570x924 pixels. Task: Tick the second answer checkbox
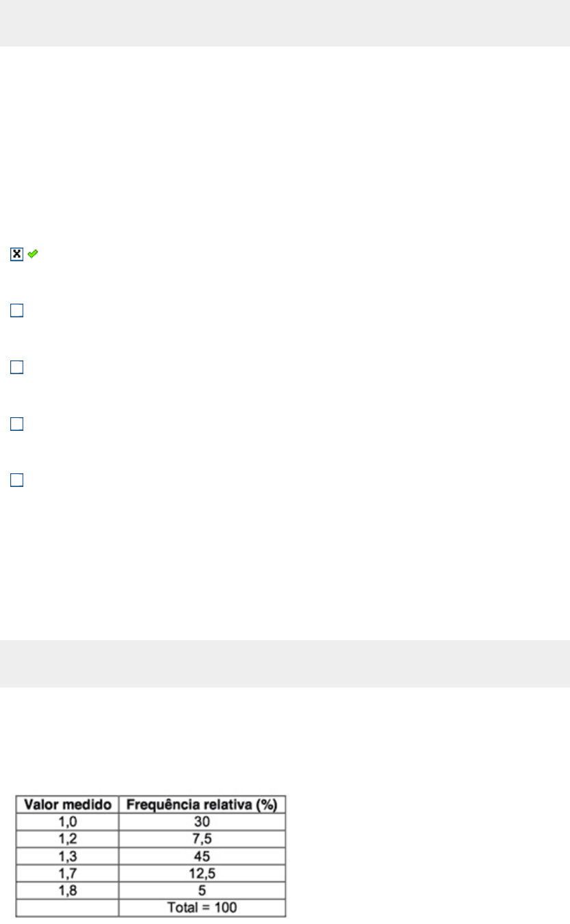tap(17, 311)
